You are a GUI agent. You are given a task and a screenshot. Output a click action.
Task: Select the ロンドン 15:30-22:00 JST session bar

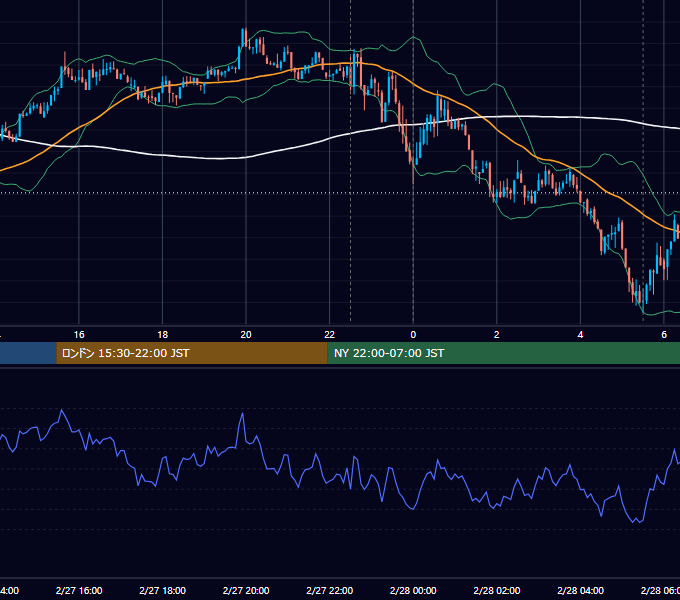192,353
